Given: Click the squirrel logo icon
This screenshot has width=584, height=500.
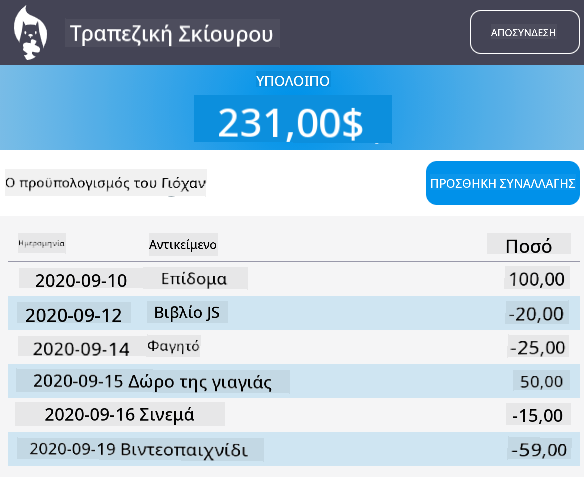Looking at the screenshot, I should 30,32.
